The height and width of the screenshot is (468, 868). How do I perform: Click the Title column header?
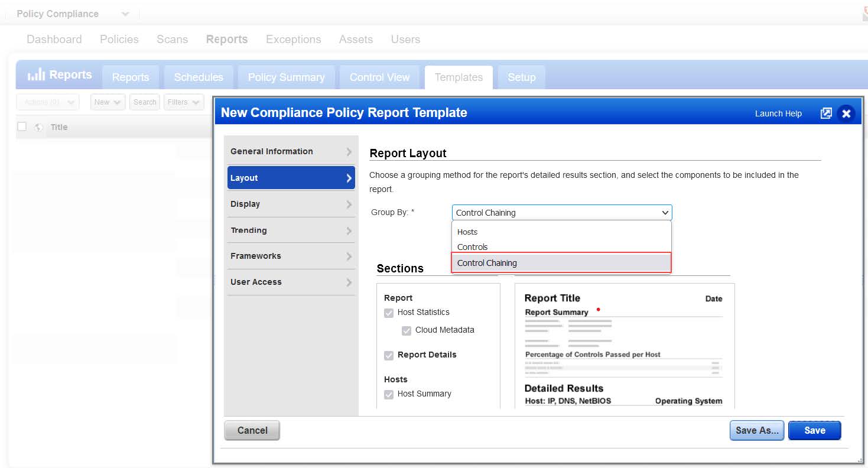point(59,127)
